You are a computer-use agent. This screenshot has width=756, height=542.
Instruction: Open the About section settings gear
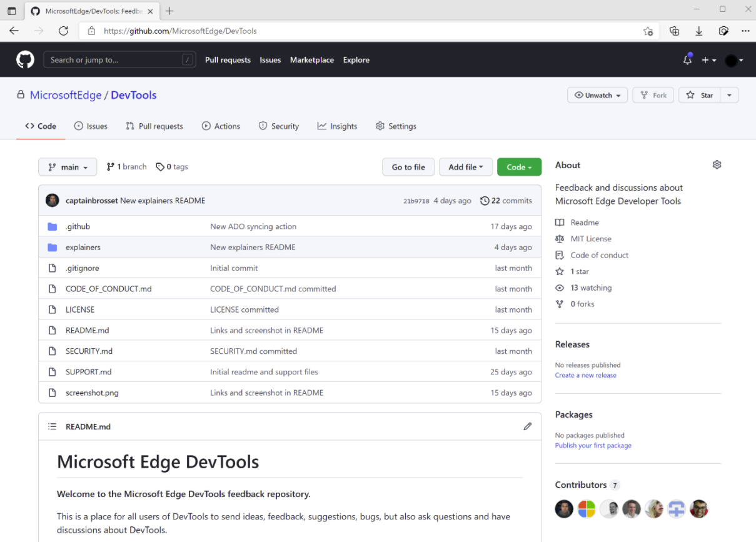[x=717, y=164]
